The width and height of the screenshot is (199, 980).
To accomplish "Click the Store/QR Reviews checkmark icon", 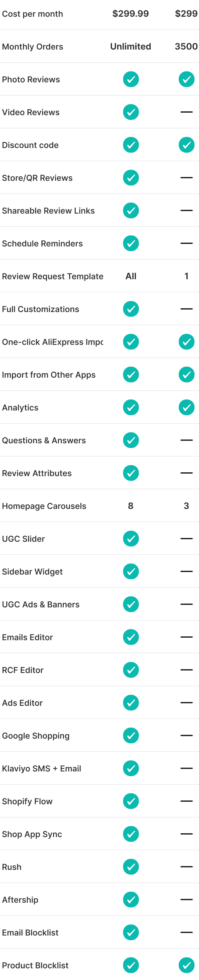I will click(x=131, y=178).
